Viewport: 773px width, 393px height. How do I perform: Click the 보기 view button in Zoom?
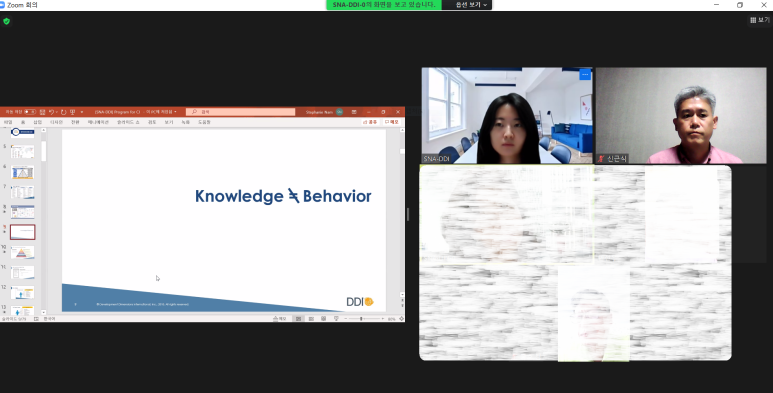[x=760, y=20]
